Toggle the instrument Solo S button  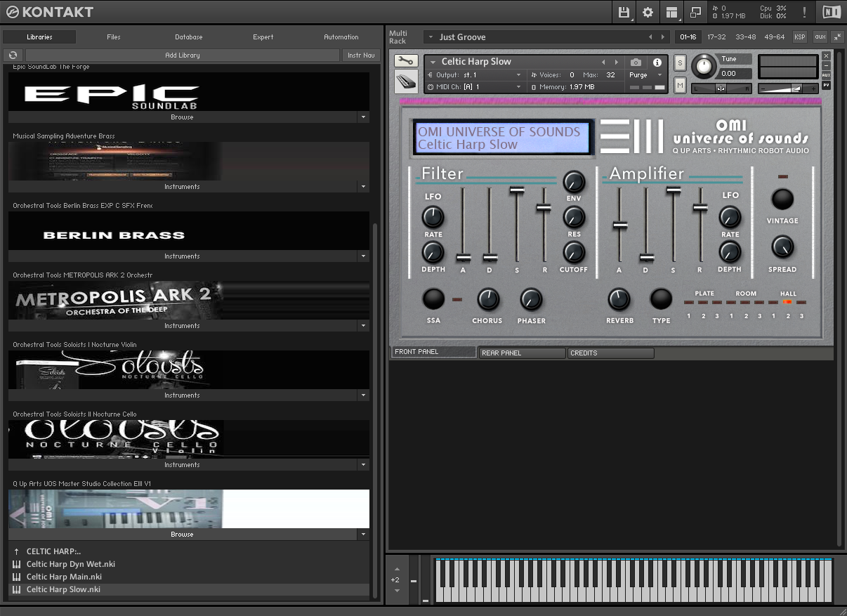tap(680, 63)
